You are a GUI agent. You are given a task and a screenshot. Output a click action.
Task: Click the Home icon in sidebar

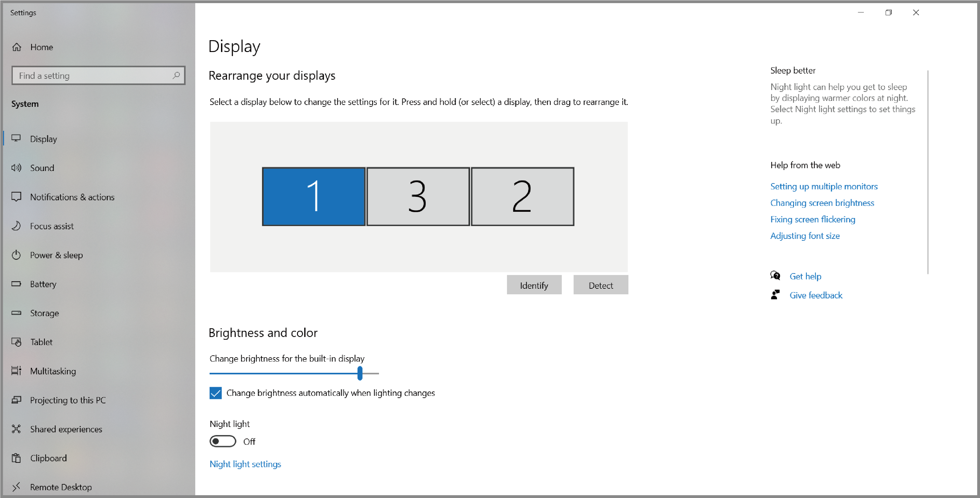pos(17,47)
